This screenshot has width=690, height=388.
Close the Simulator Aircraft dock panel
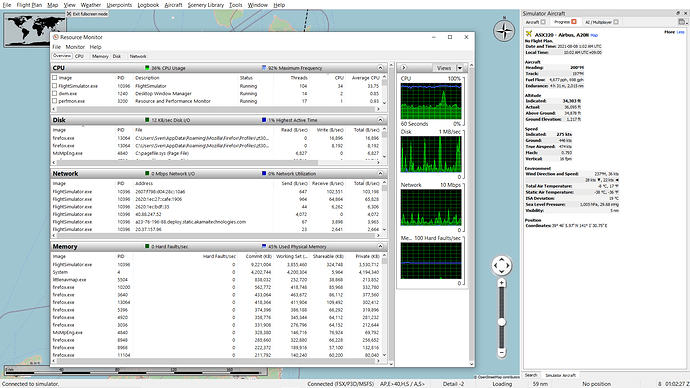point(685,13)
